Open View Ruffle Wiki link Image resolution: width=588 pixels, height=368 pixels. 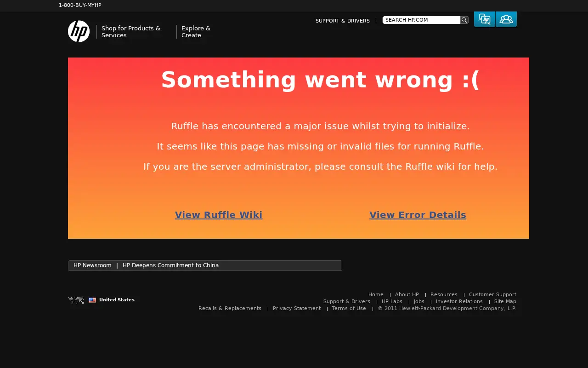click(219, 215)
